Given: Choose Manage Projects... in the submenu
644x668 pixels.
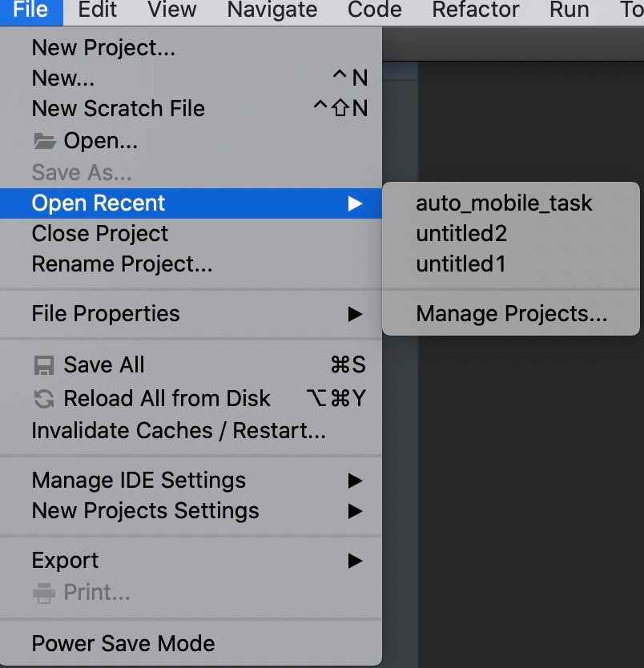Looking at the screenshot, I should point(511,314).
